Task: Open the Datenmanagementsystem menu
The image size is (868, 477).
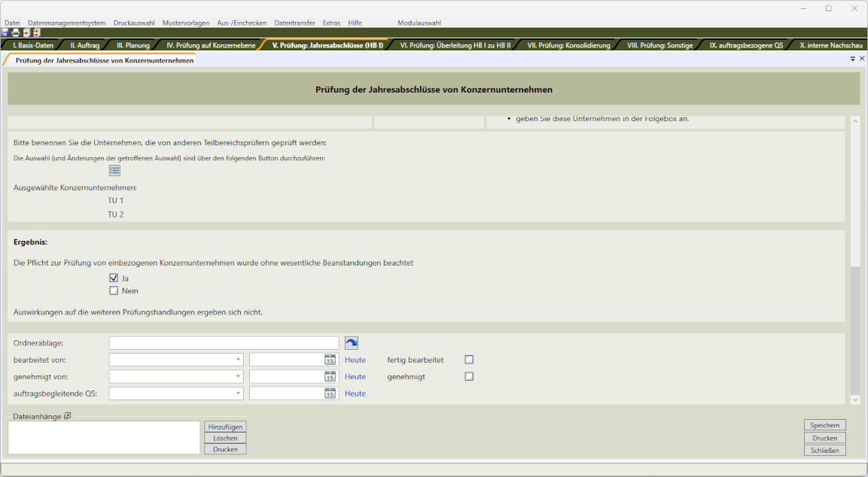Action: coord(67,23)
